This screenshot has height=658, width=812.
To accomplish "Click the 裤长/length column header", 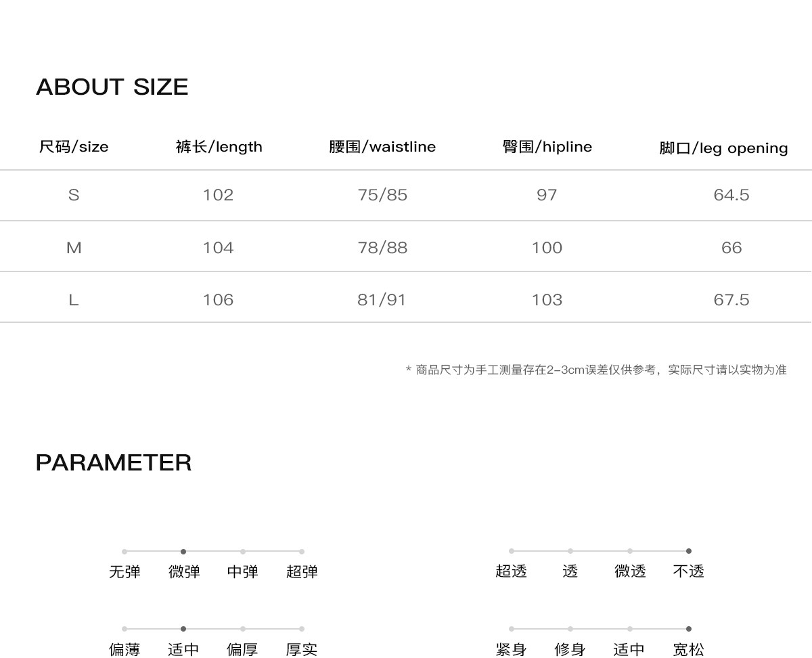I will click(x=219, y=147).
